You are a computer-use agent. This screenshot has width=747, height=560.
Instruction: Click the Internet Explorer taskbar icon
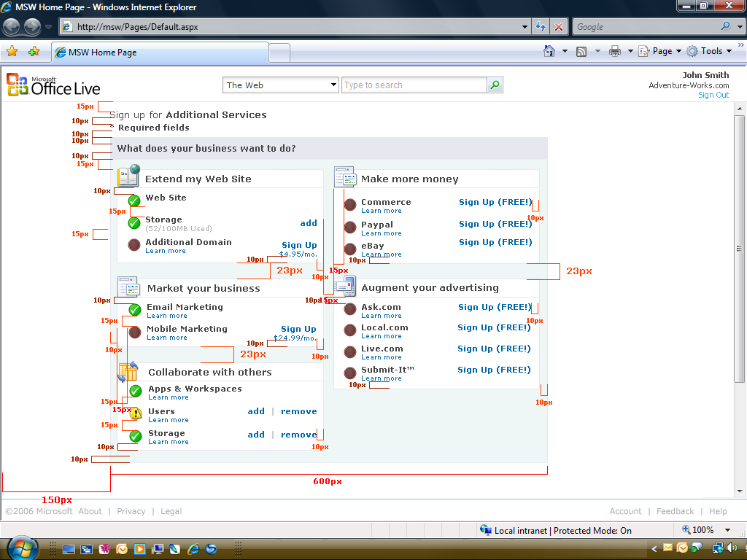(x=193, y=548)
